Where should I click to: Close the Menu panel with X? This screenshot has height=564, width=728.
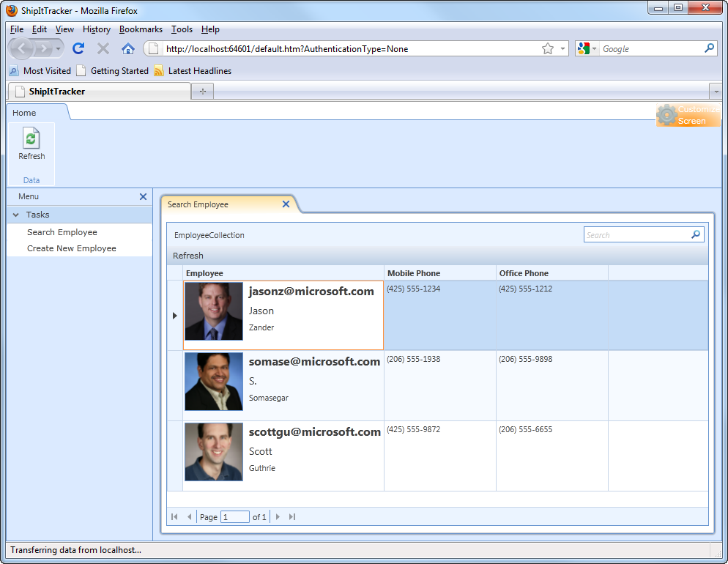tap(143, 196)
